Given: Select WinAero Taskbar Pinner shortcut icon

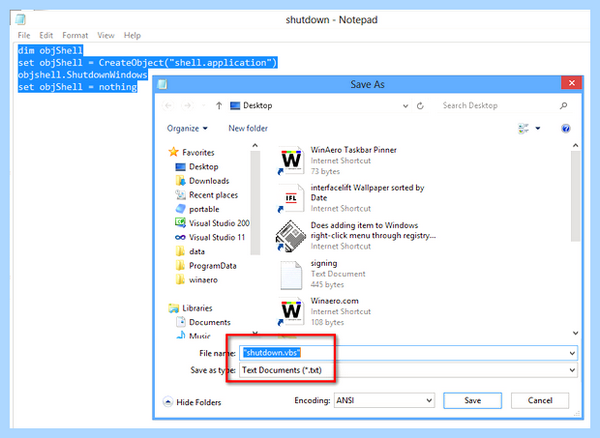Looking at the screenshot, I should pos(291,161).
